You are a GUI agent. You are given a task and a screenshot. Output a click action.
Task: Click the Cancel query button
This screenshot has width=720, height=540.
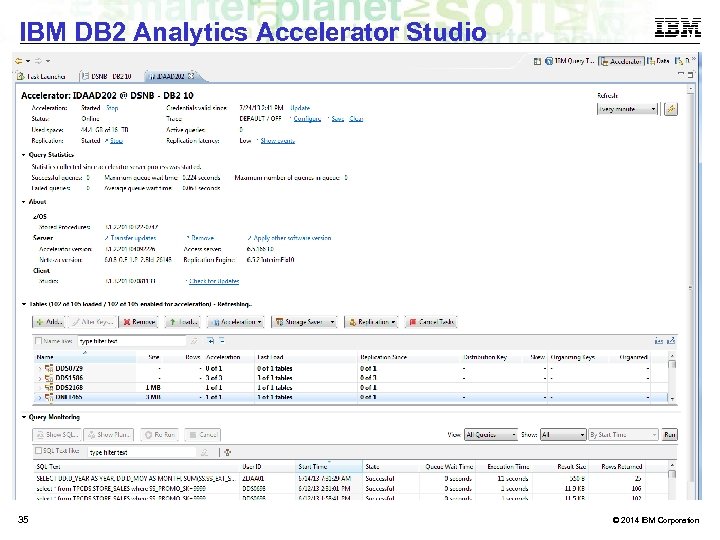pos(202,434)
